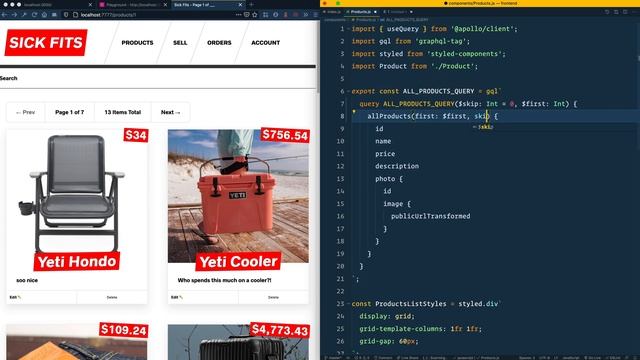
Task: Open the Account nav link
Action: pos(265,42)
